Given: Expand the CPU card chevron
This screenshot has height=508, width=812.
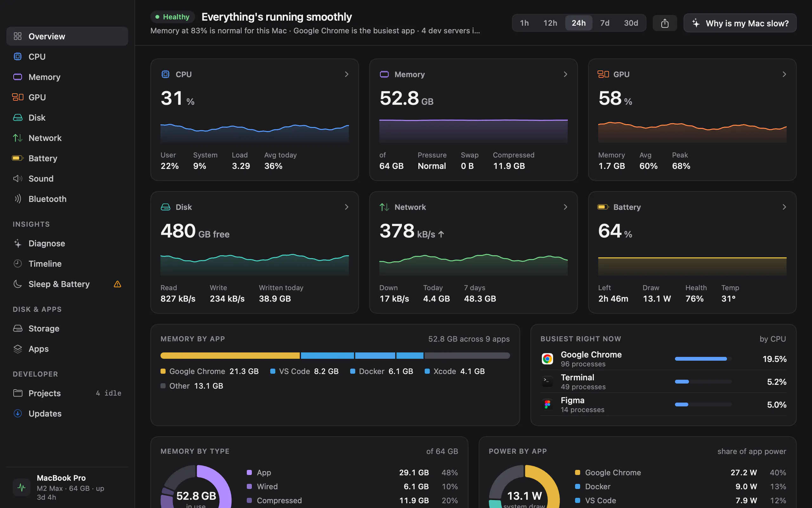Looking at the screenshot, I should pyautogui.click(x=347, y=74).
